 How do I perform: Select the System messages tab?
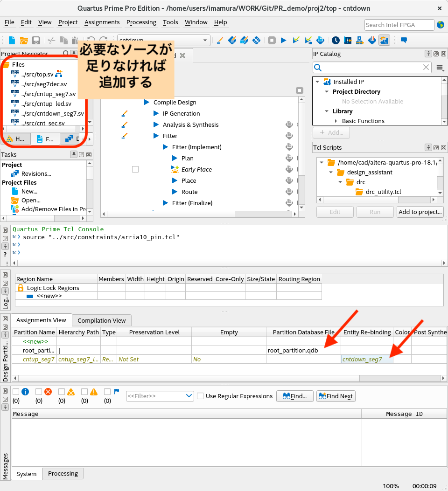26,474
